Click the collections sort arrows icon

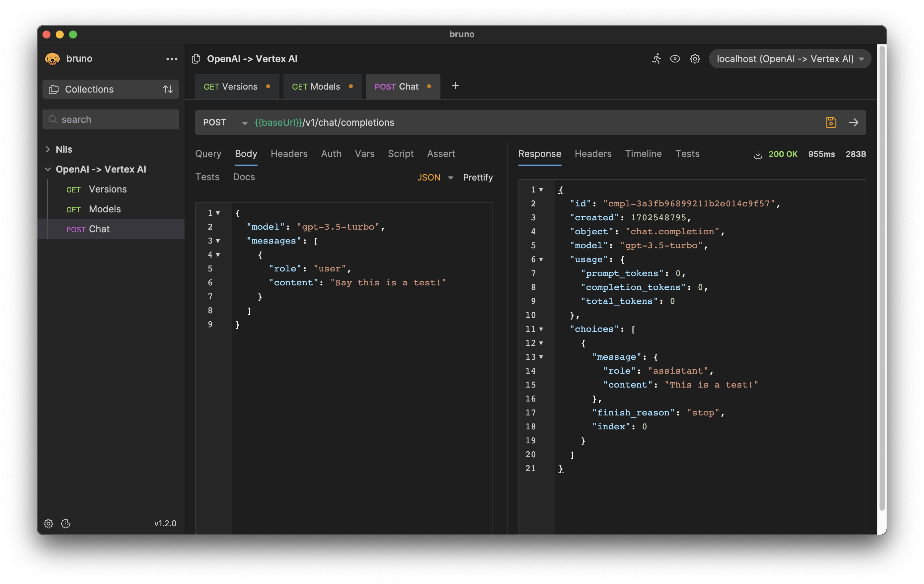pyautogui.click(x=168, y=89)
